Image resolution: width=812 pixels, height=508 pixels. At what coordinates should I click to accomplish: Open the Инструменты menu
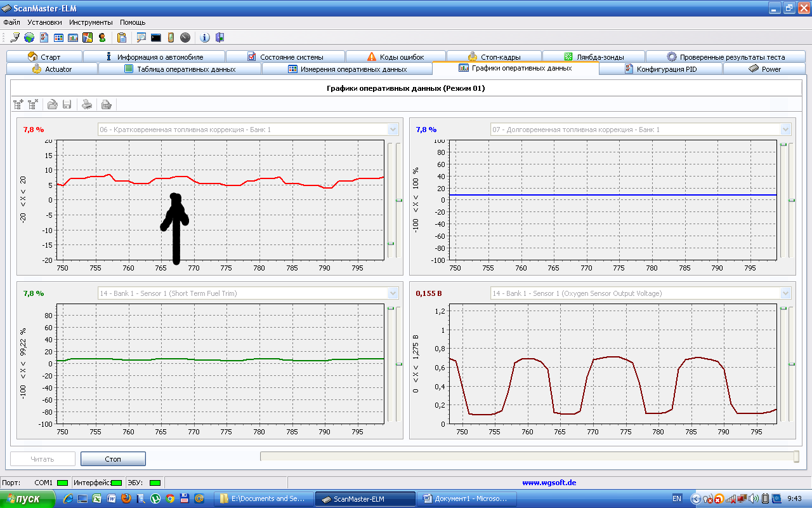[91, 22]
